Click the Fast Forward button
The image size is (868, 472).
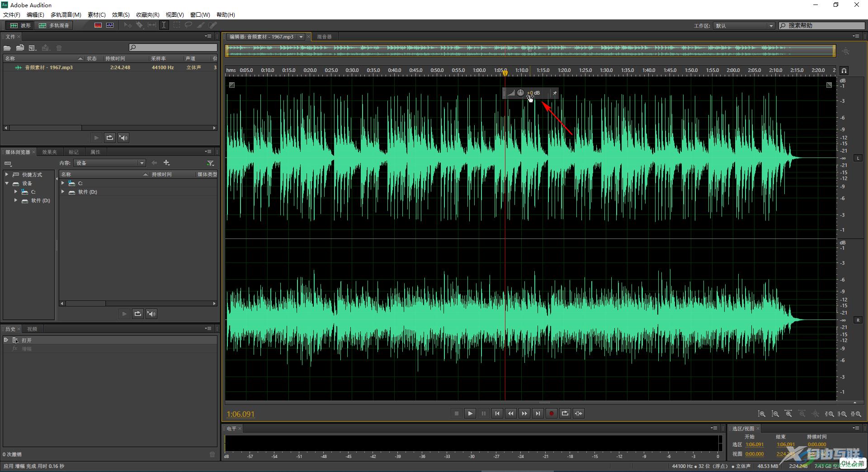[x=524, y=413]
